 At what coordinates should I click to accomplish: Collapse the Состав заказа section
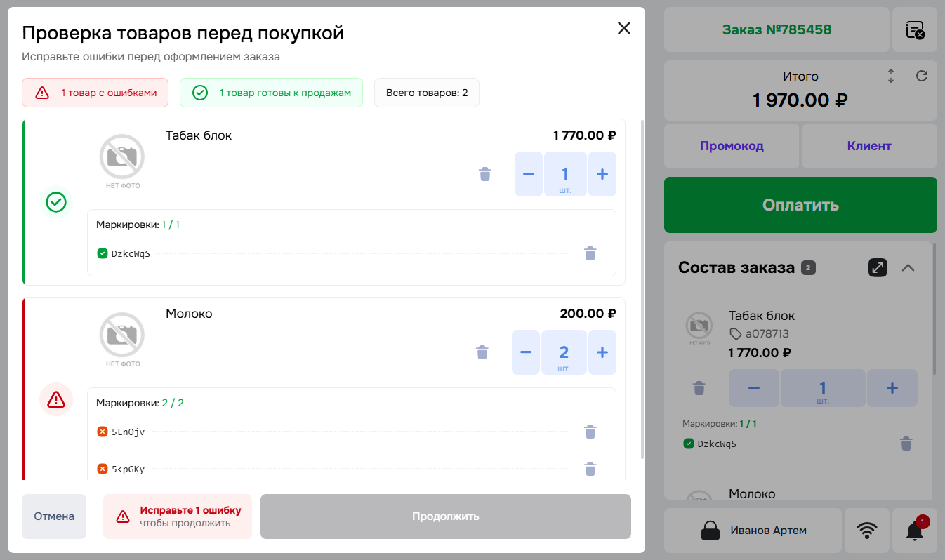[908, 267]
